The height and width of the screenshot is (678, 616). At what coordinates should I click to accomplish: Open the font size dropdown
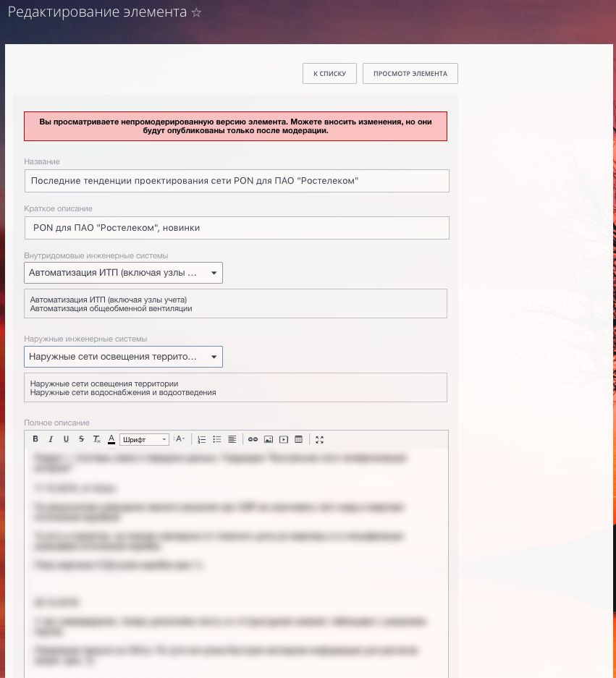(x=180, y=439)
